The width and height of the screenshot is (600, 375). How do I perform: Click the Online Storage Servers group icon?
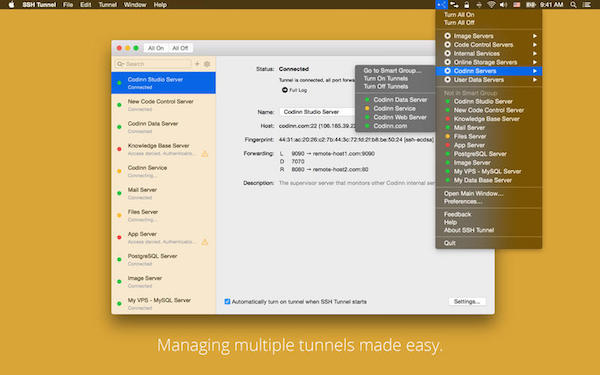(x=447, y=62)
